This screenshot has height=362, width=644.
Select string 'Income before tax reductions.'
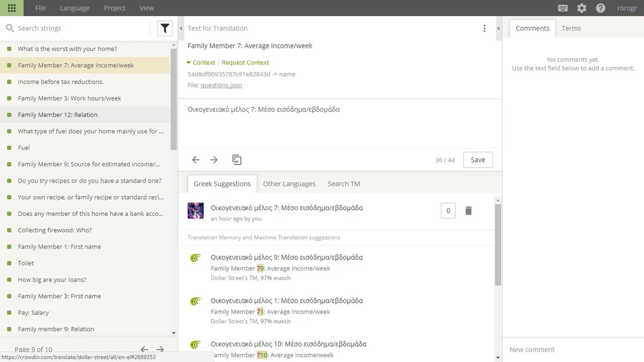tap(85, 81)
